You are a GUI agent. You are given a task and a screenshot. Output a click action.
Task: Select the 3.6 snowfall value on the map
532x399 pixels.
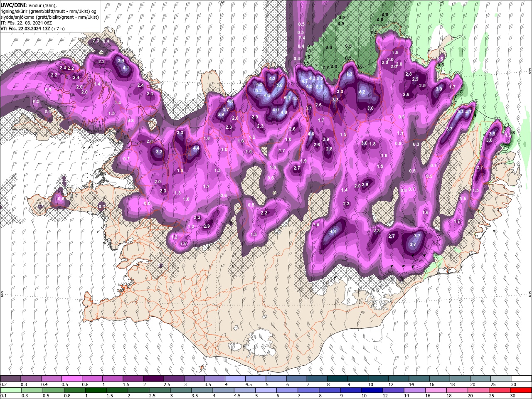[364, 143]
